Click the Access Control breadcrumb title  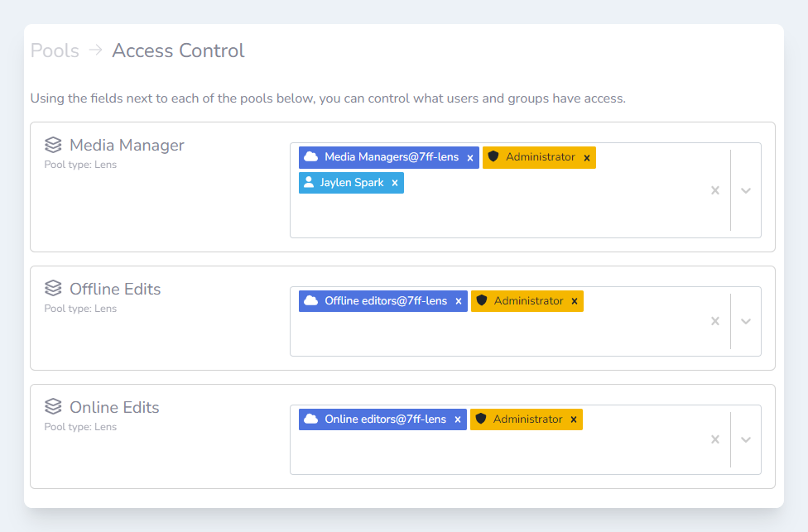(x=178, y=50)
